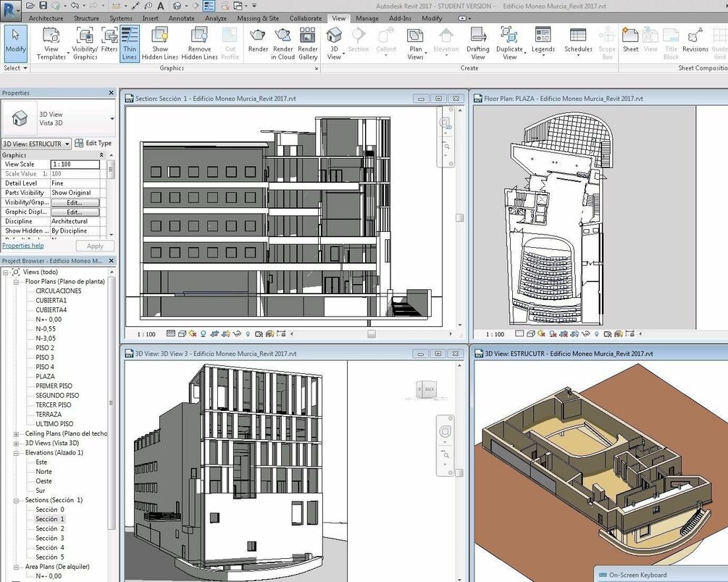
Task: Open the View Templates tool
Action: pyautogui.click(x=51, y=43)
